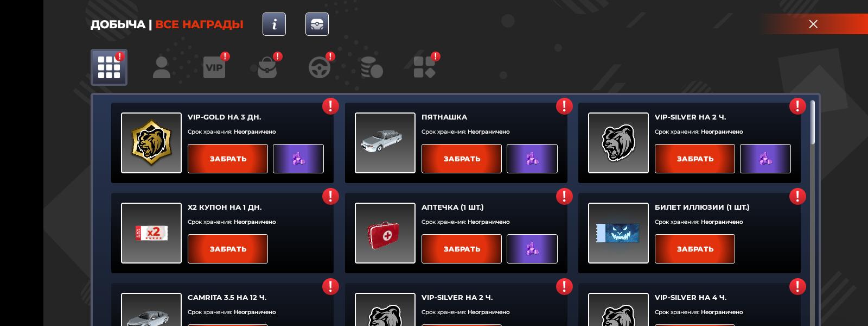Claim Билет иллюзии with Забрать
The image size is (868, 326).
[695, 249]
